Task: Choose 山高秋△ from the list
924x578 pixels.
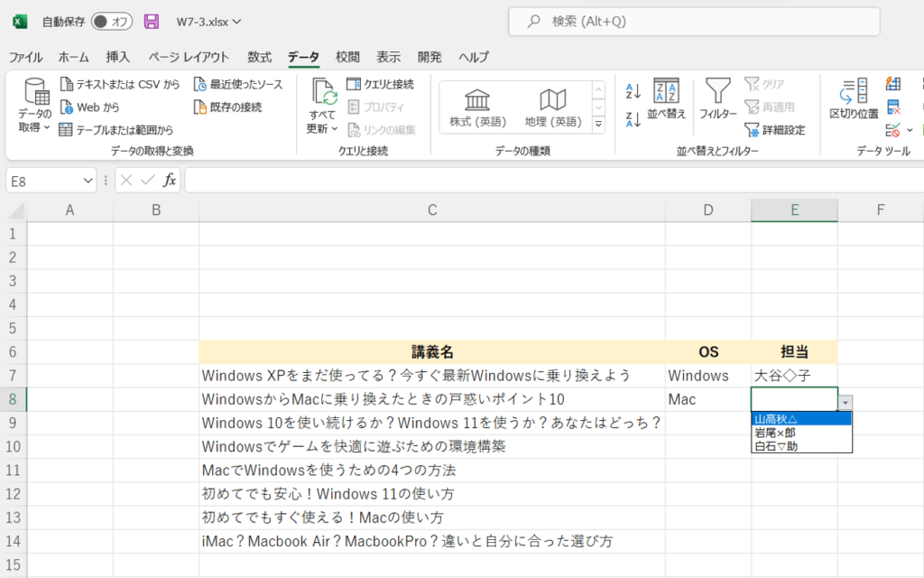Action: 801,419
